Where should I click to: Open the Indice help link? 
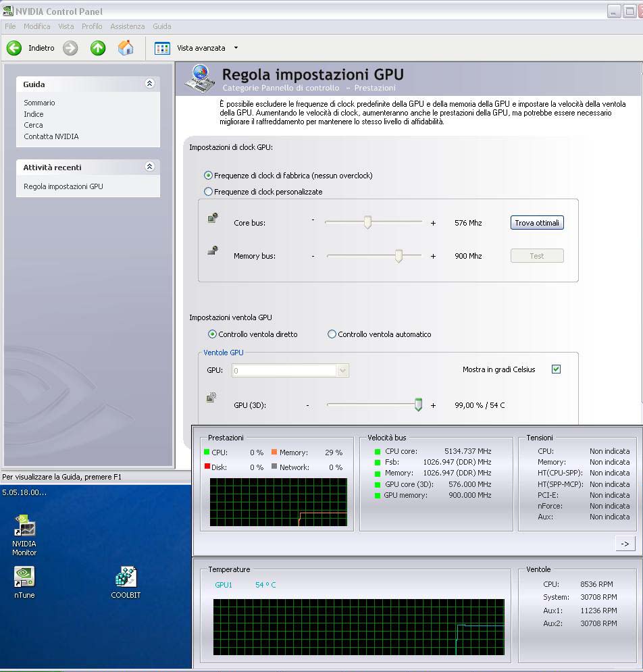(34, 114)
